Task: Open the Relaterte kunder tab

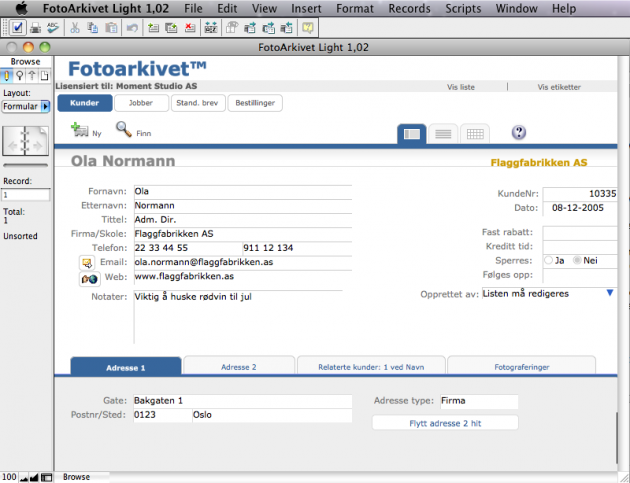Action: [x=371, y=366]
